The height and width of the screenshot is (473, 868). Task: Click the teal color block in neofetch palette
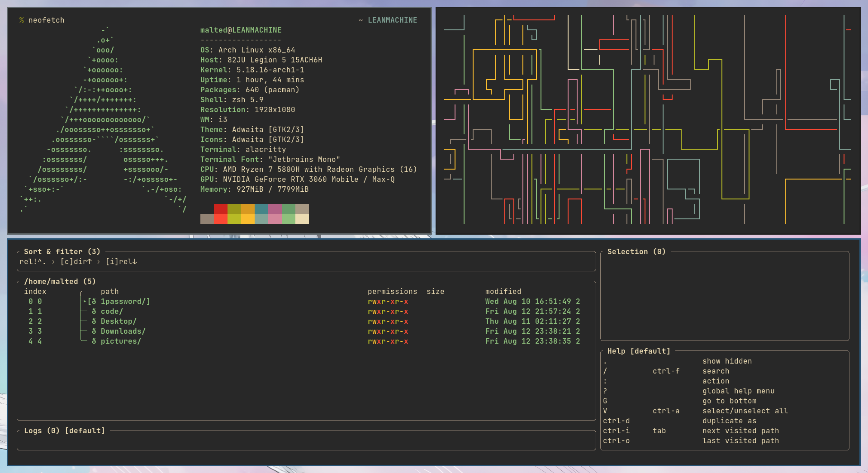click(x=261, y=209)
